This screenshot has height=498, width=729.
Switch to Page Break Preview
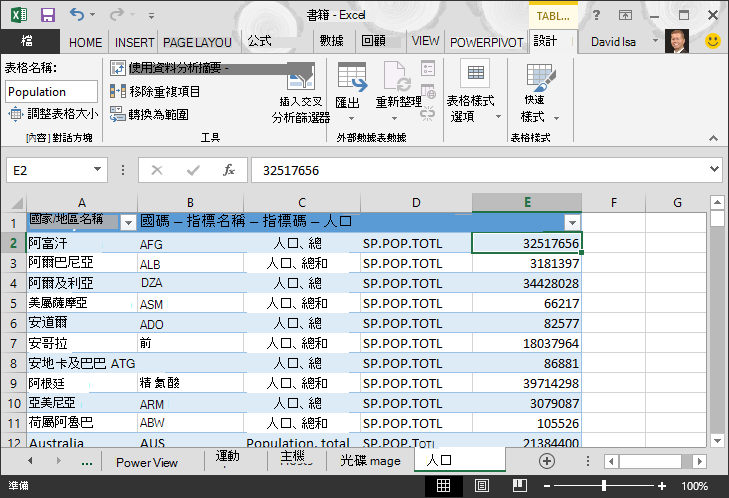[519, 486]
